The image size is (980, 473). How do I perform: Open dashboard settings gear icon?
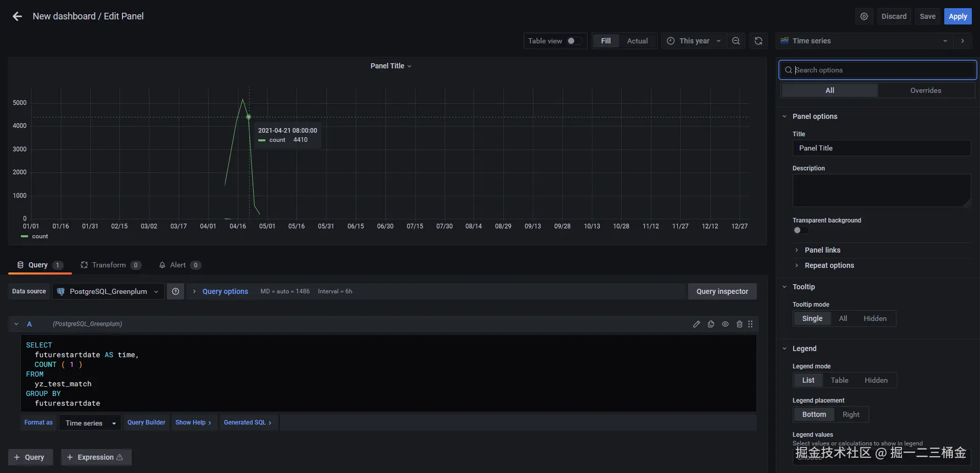pyautogui.click(x=864, y=16)
